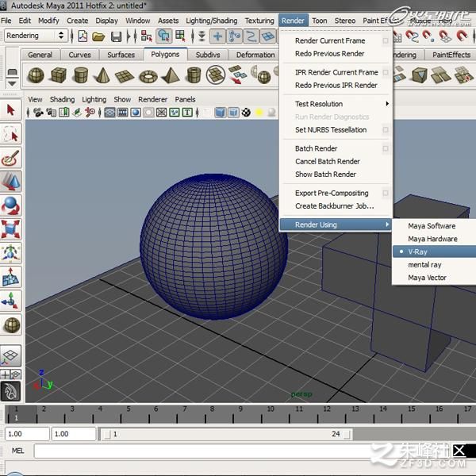Select mental ray renderer
Screen dimensions: 476x476
click(x=424, y=265)
